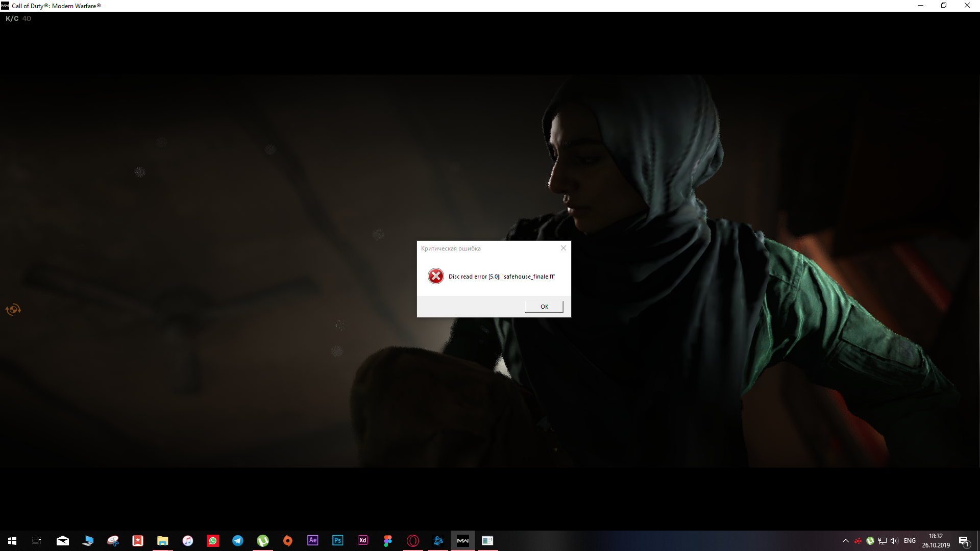Open the clock and calendar flyout
This screenshot has width=980, height=551.
pos(936,541)
